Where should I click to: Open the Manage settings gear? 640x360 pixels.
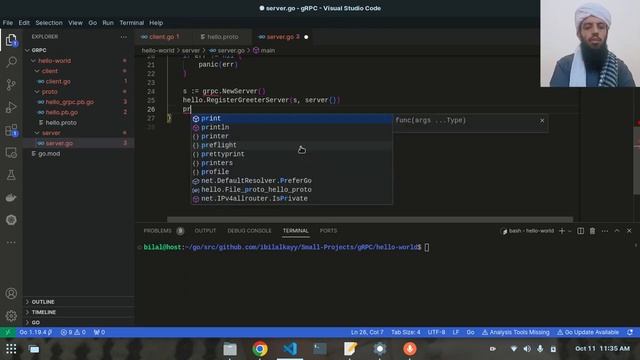coord(11,316)
